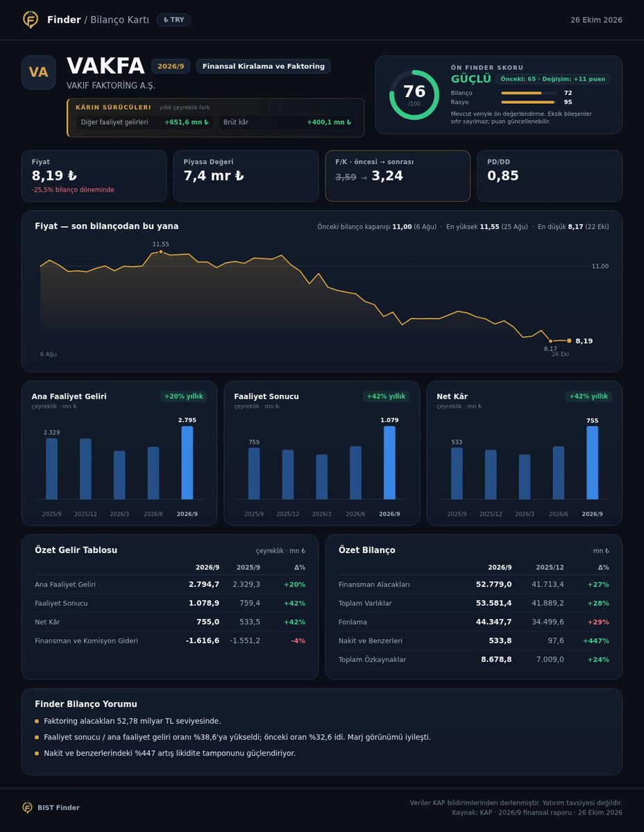This screenshot has height=832, width=644.
Task: Select the 2026/9 bar in Net Kâr chart
Action: pyautogui.click(x=592, y=463)
